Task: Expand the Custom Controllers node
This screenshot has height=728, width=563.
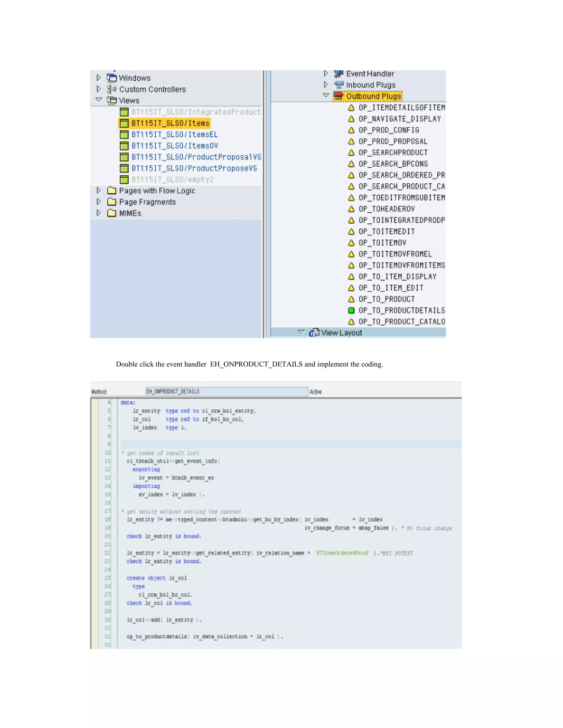Action: pyautogui.click(x=98, y=89)
